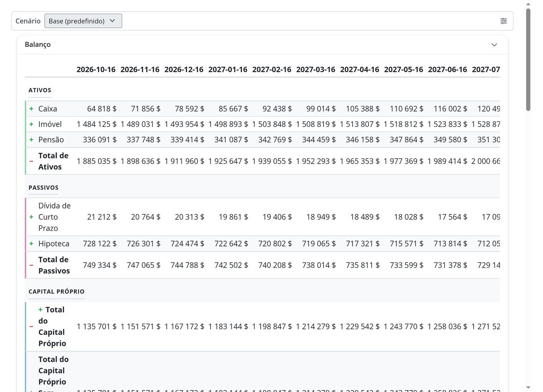The width and height of the screenshot is (543, 392).
Task: Select the Hipoteca value 728 122 $
Action: point(100,244)
